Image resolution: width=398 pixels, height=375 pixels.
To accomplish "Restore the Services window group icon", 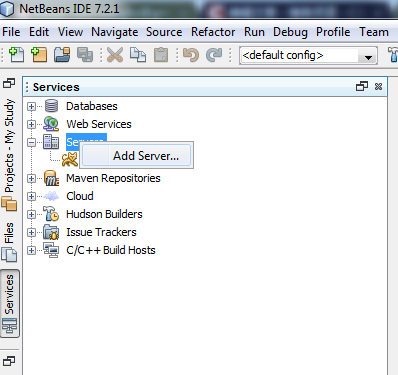I will point(362,87).
